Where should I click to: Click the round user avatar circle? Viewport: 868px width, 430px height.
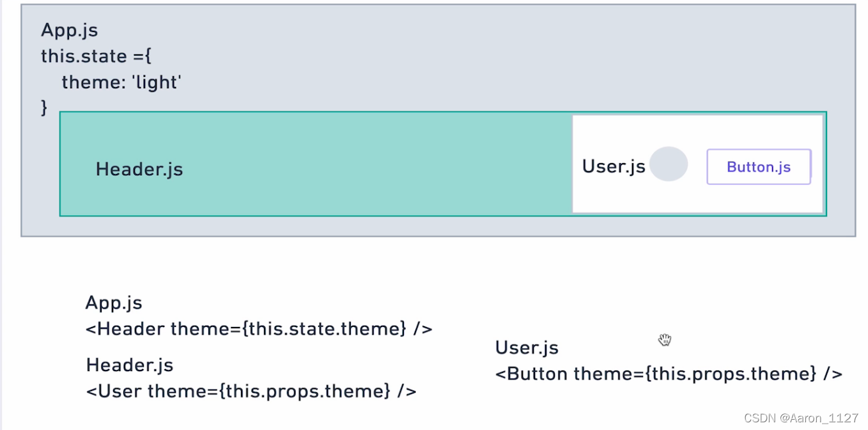click(669, 164)
